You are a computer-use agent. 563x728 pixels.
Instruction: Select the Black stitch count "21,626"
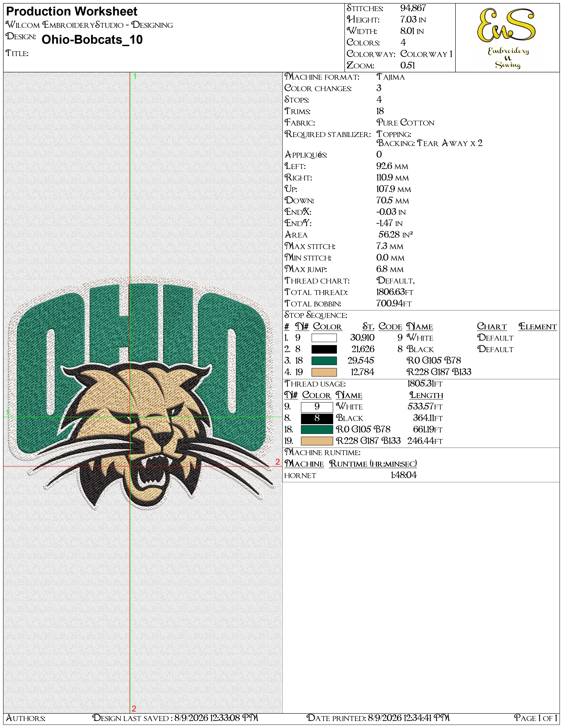[363, 349]
